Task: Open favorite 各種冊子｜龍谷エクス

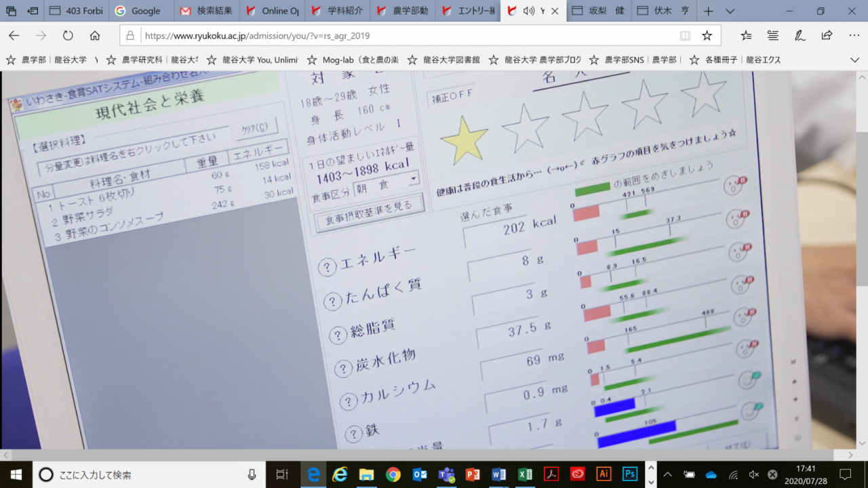Action: tap(735, 60)
